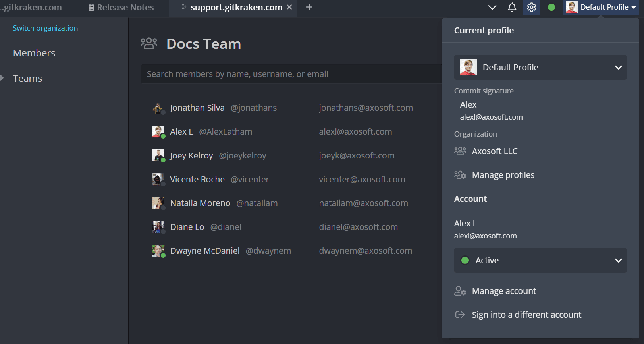This screenshot has width=644, height=344.
Task: Click the Manage account icon
Action: coord(460,291)
